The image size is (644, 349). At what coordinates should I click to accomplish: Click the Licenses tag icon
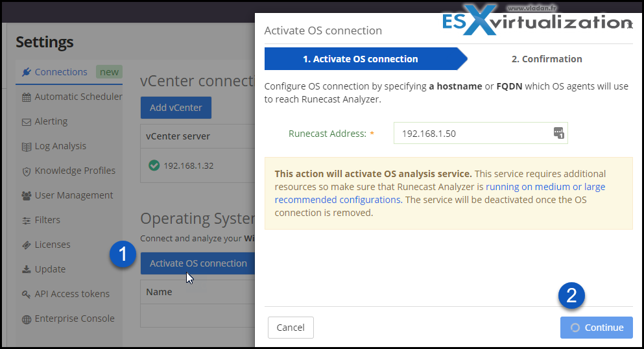pos(27,245)
